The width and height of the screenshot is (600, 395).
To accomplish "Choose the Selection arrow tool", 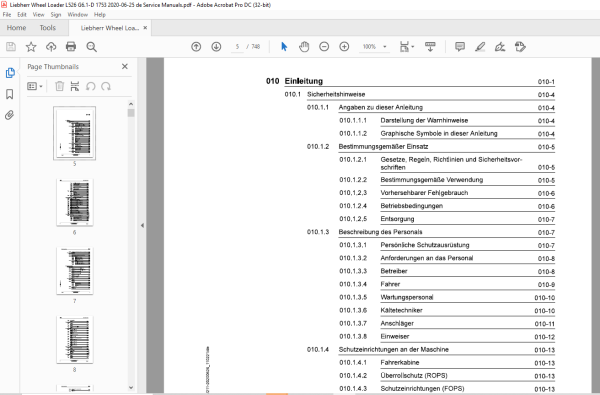I will click(284, 47).
